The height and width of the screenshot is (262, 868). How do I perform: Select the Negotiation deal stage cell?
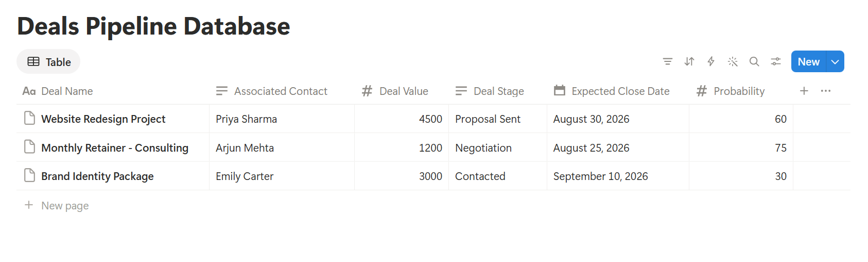[498, 148]
